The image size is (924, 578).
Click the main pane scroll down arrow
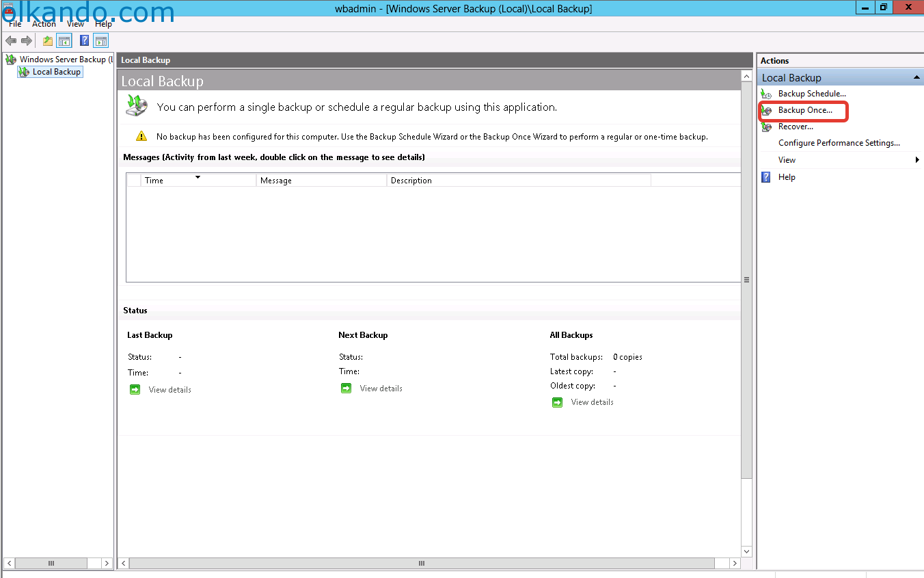[746, 551]
